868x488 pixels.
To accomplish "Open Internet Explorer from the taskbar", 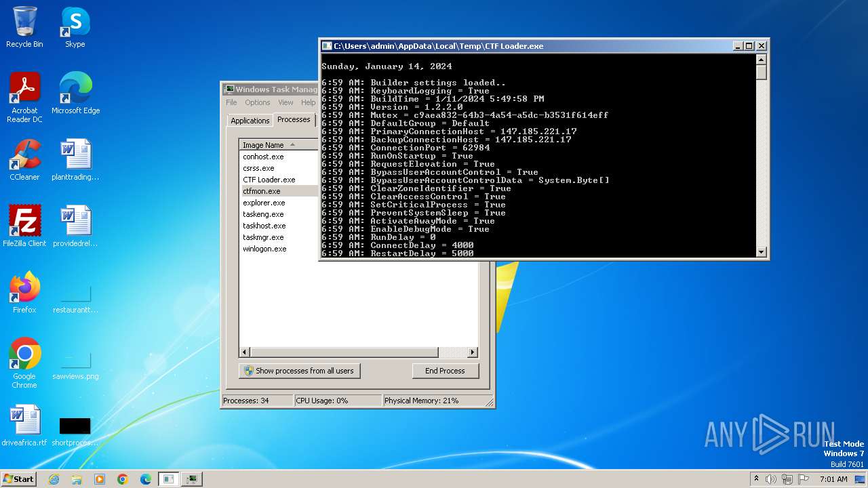I will (54, 479).
